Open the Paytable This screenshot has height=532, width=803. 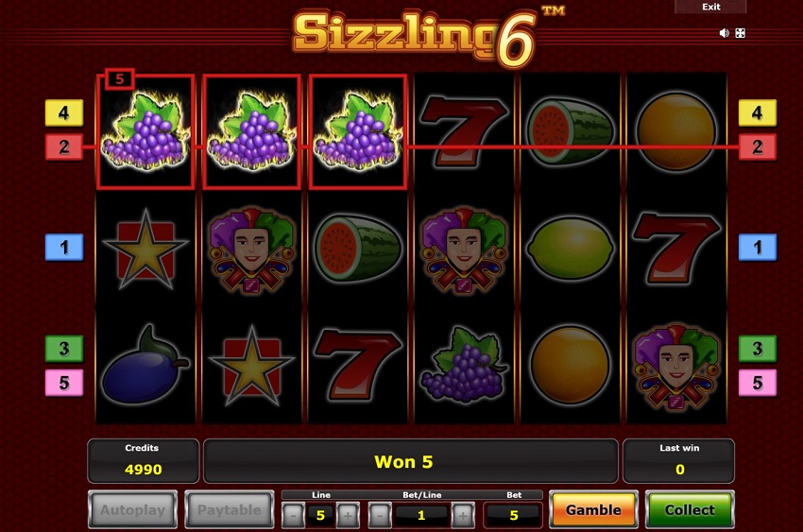pos(230,509)
